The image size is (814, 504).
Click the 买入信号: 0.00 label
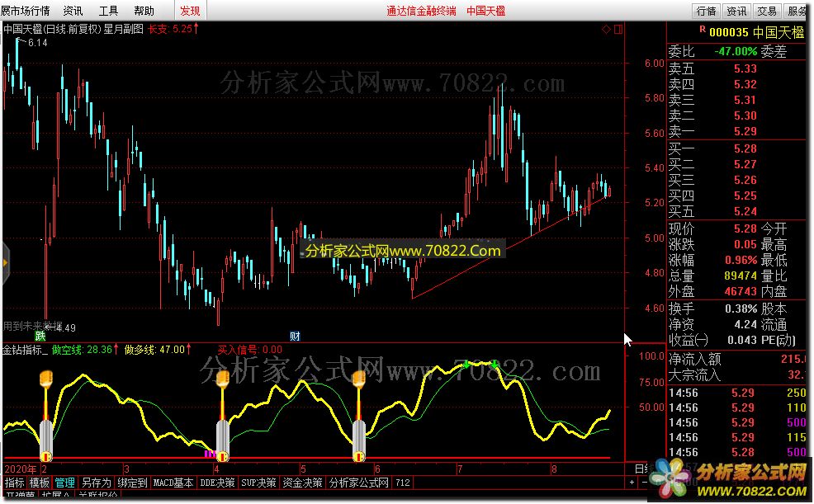coord(249,350)
